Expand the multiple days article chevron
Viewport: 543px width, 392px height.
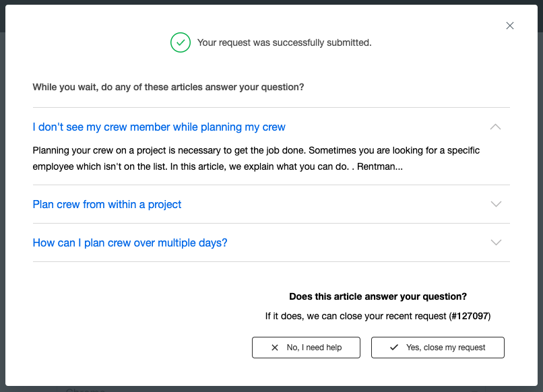pyautogui.click(x=496, y=242)
